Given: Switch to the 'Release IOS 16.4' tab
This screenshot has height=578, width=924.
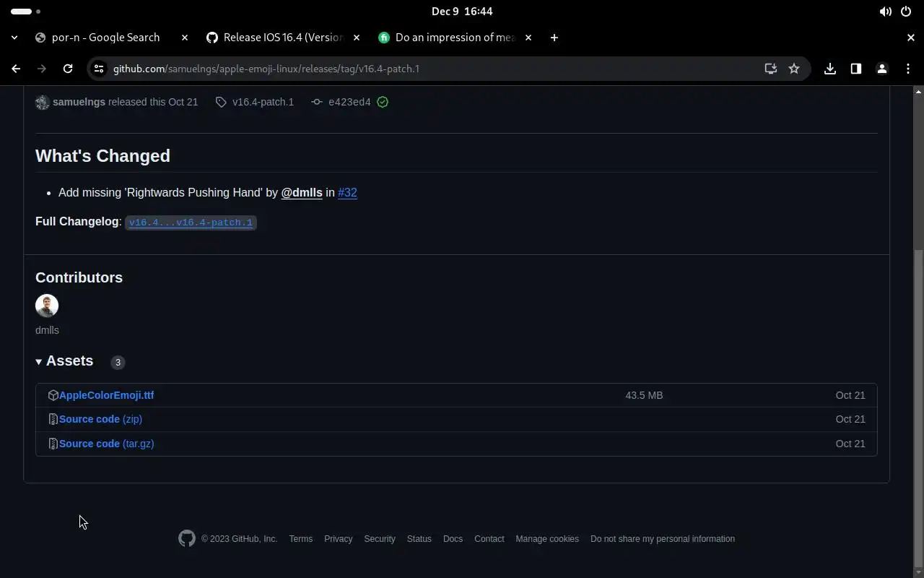Looking at the screenshot, I should pyautogui.click(x=283, y=38).
